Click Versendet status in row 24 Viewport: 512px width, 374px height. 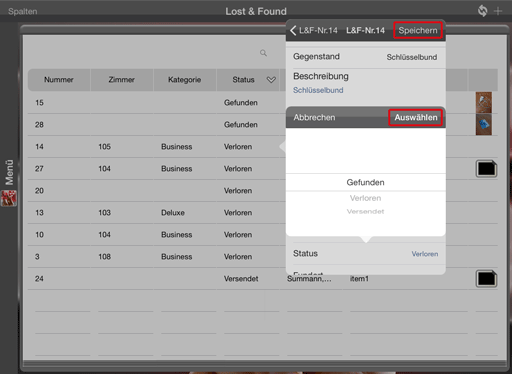[x=241, y=279]
